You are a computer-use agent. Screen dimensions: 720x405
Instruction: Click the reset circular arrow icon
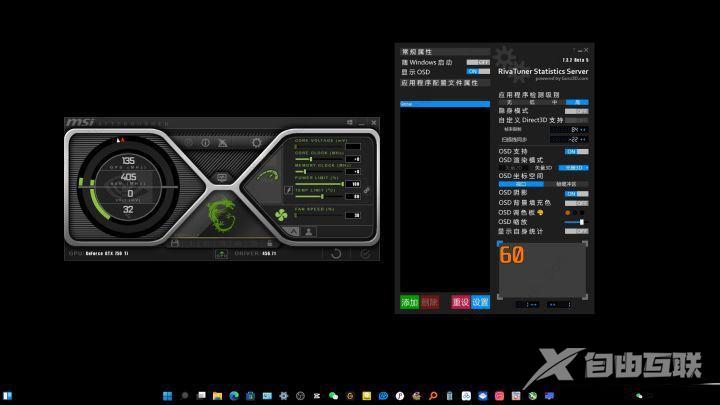coord(336,253)
